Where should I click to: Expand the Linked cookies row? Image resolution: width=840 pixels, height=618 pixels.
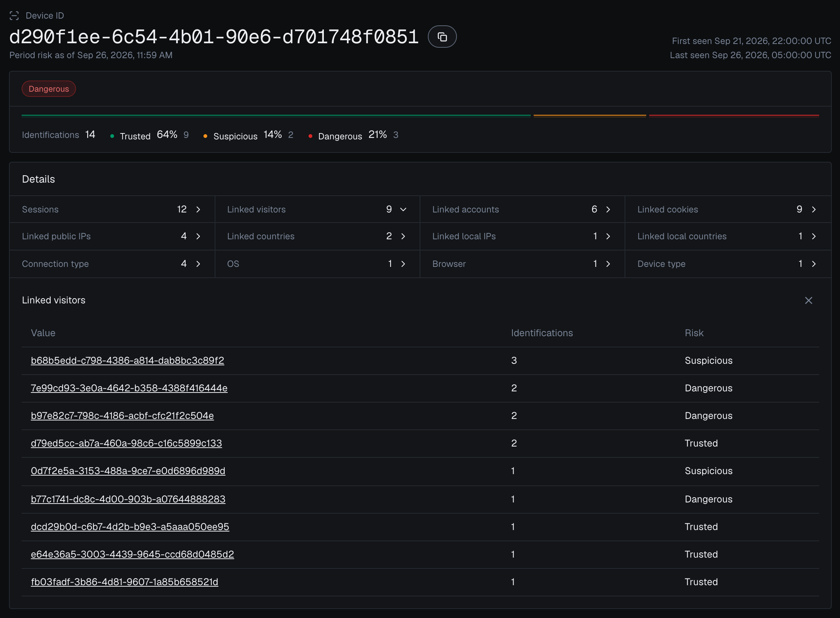(x=728, y=209)
